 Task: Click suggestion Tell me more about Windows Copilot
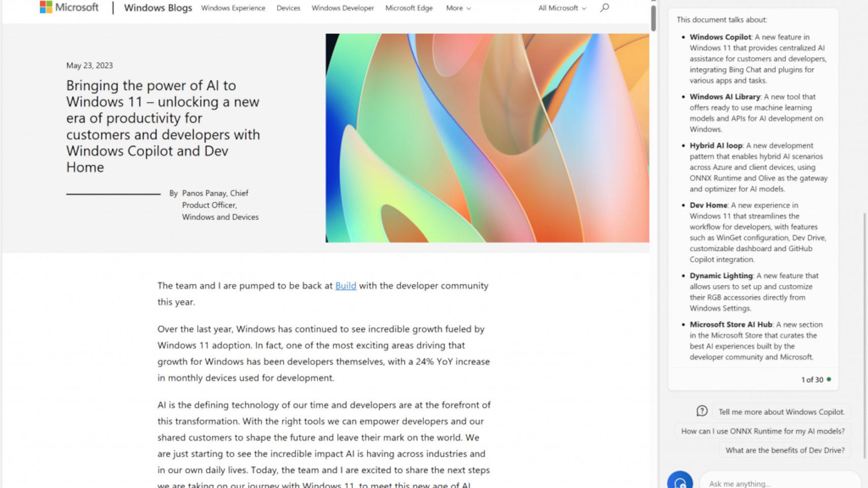point(781,412)
